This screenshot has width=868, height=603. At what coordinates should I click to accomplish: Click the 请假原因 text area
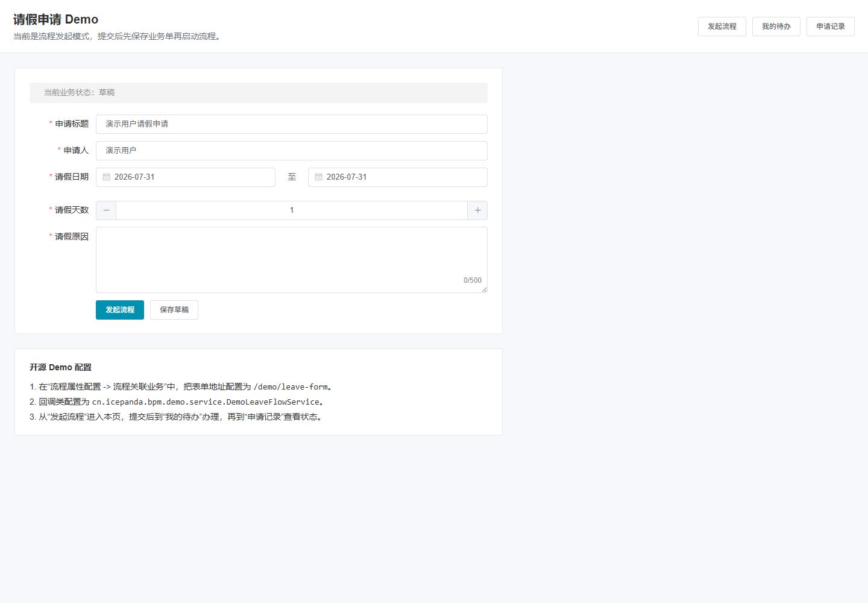click(x=292, y=260)
